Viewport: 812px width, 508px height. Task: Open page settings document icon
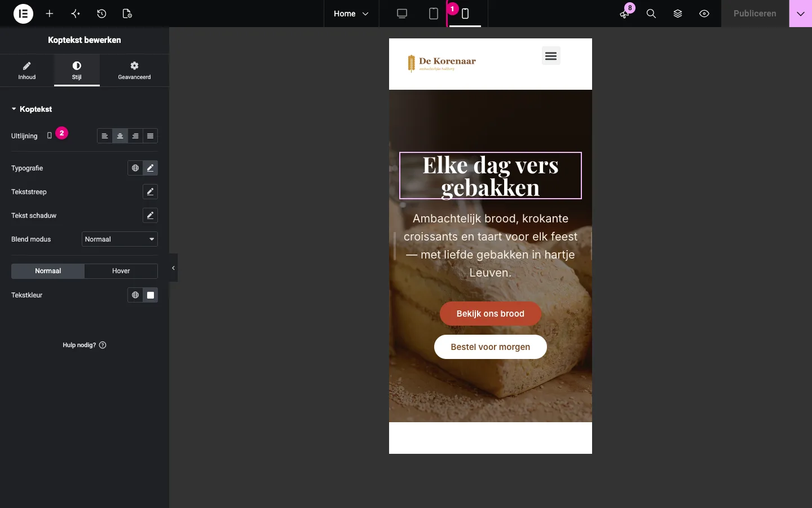click(x=127, y=14)
